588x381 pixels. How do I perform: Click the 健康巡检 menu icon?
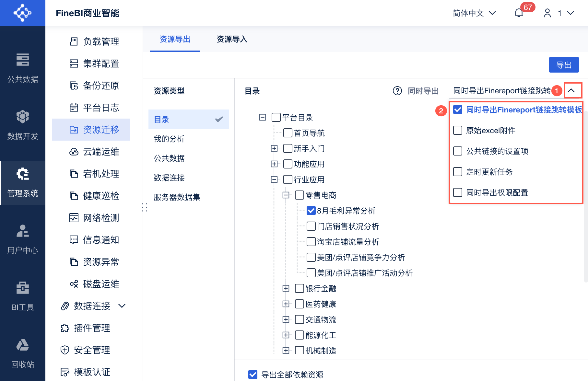[74, 196]
